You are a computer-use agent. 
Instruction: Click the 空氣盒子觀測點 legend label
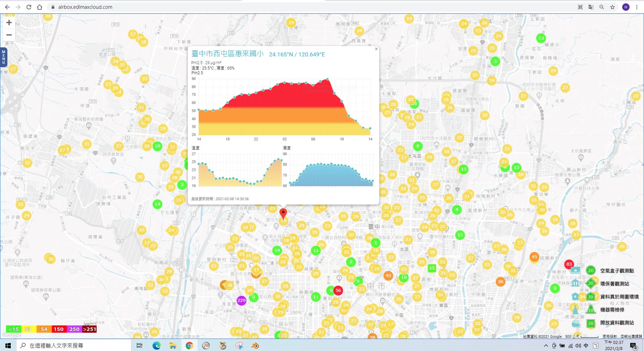tap(617, 271)
